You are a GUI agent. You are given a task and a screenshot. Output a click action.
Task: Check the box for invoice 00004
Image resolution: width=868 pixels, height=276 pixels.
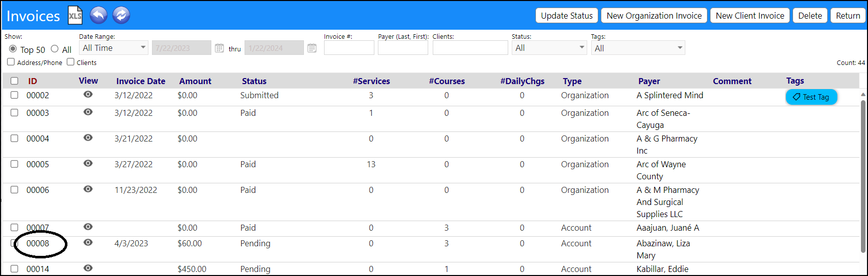[x=15, y=139]
